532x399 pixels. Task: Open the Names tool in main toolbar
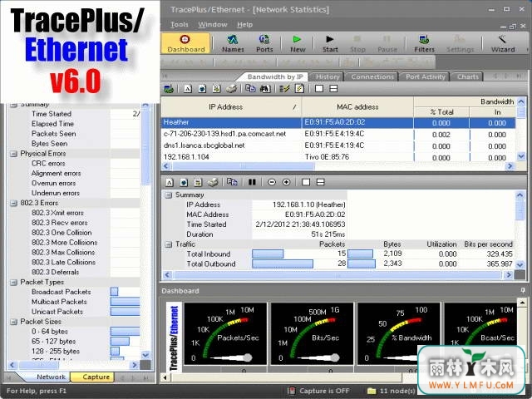point(233,43)
